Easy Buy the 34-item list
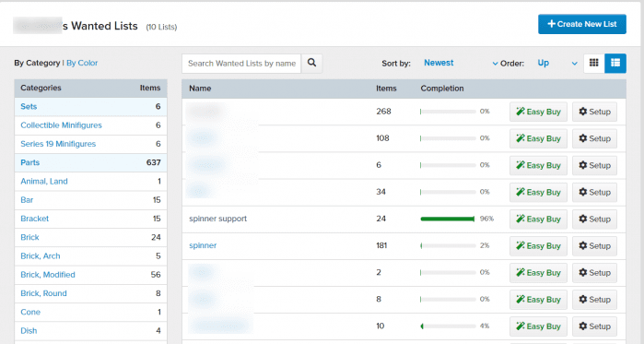 point(538,193)
